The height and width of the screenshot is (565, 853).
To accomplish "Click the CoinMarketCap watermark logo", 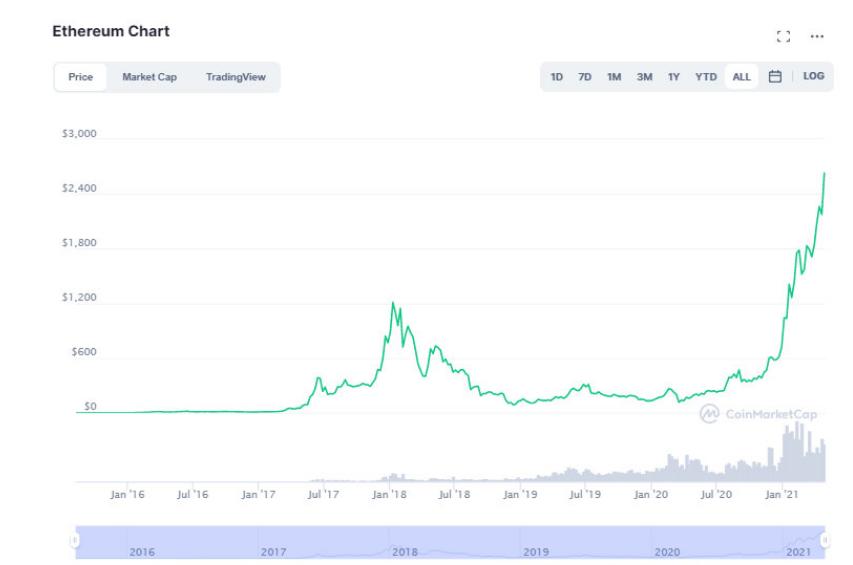I will pyautogui.click(x=757, y=413).
